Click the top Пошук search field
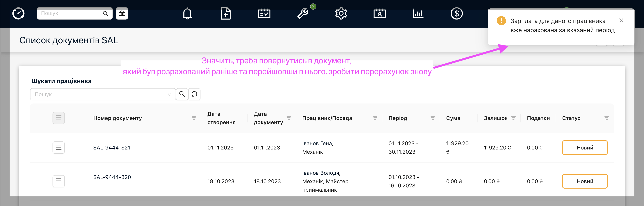 (x=70, y=13)
